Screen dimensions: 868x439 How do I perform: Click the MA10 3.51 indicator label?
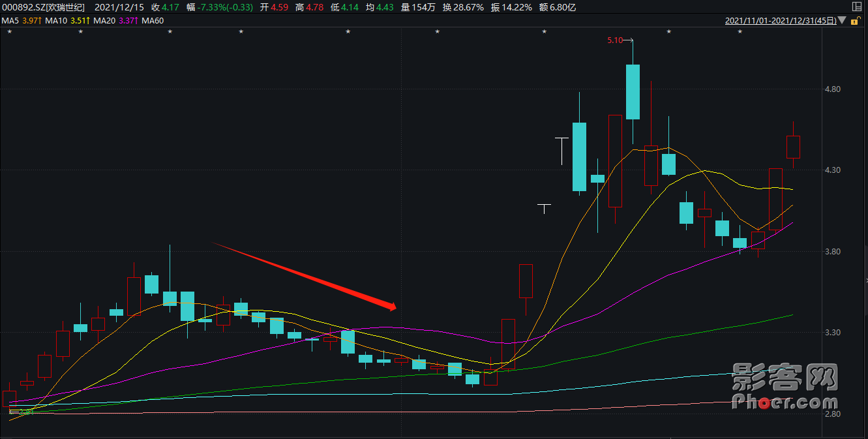coord(68,21)
